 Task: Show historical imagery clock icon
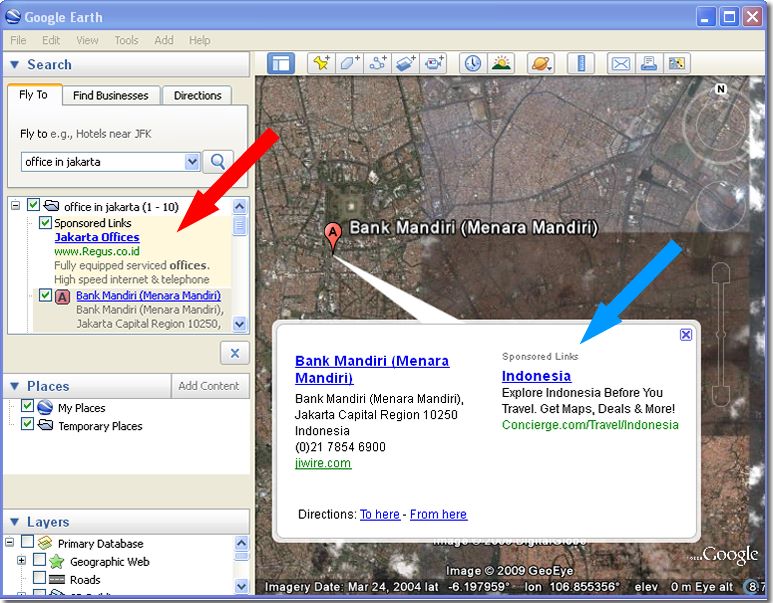473,63
